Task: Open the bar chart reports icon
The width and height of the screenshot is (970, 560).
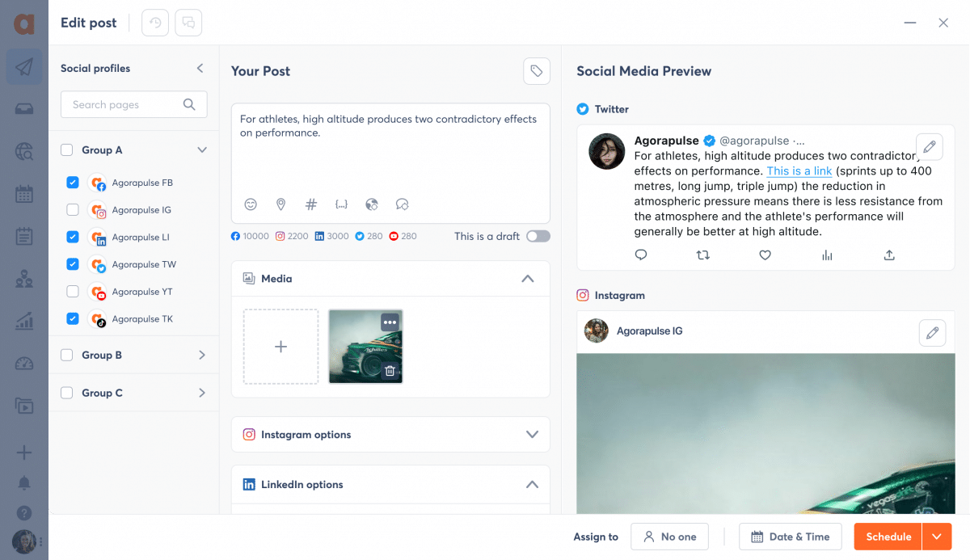Action: click(x=24, y=321)
